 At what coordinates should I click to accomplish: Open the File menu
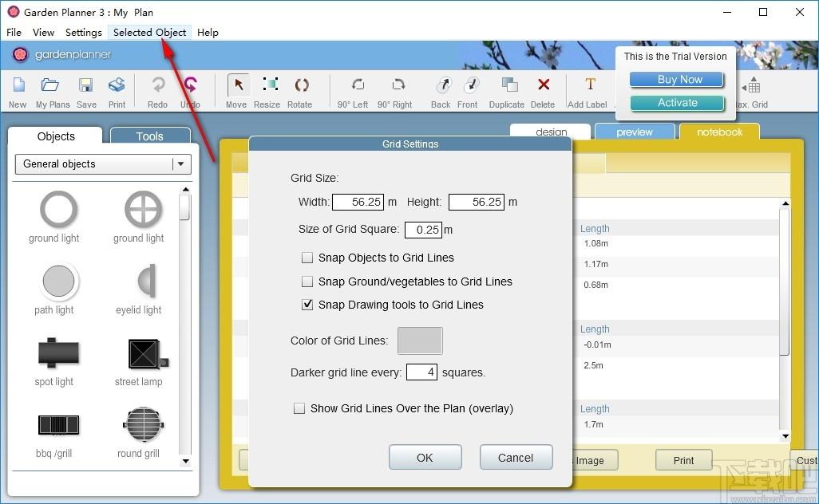14,33
